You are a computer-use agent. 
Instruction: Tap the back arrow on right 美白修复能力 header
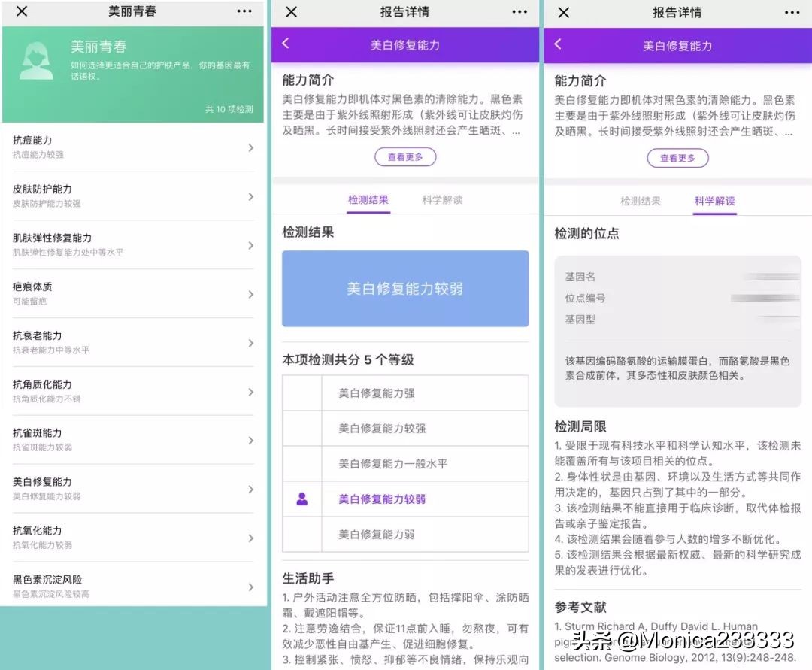[557, 44]
